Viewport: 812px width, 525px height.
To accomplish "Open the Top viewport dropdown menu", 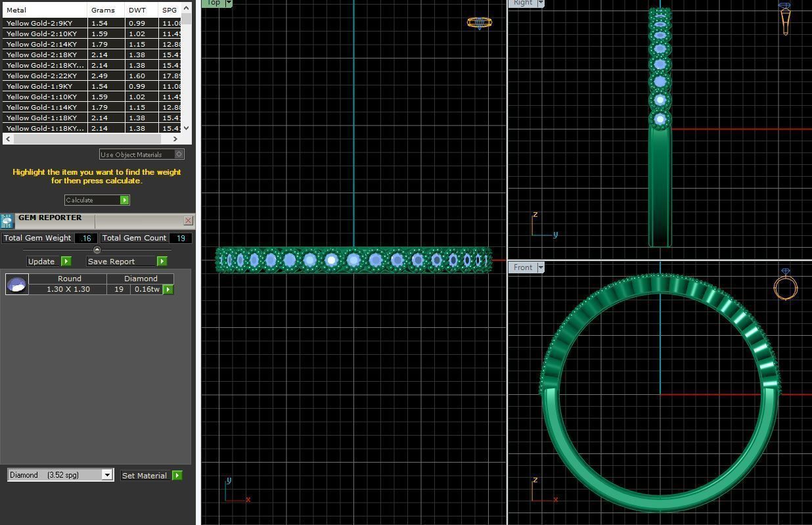I will (x=229, y=3).
